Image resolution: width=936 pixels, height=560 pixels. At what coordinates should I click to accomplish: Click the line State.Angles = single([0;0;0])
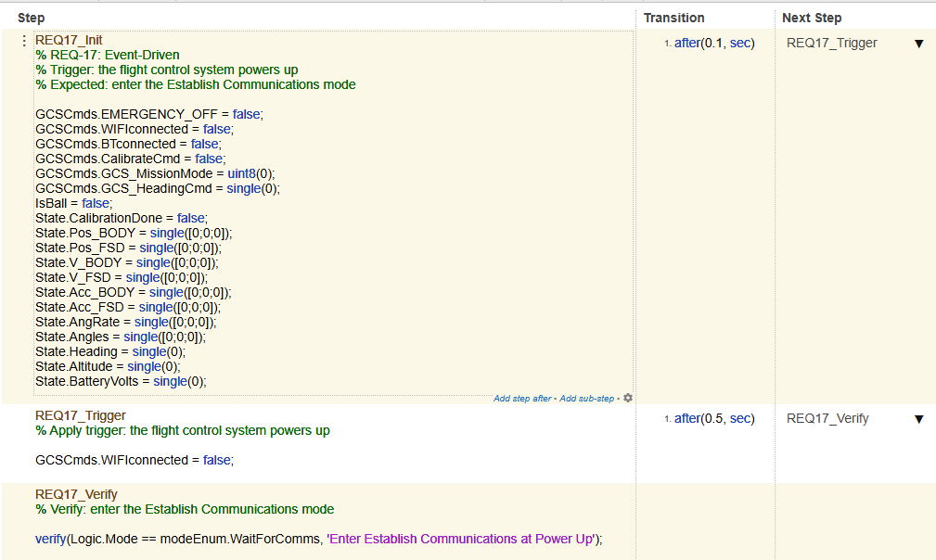(121, 337)
